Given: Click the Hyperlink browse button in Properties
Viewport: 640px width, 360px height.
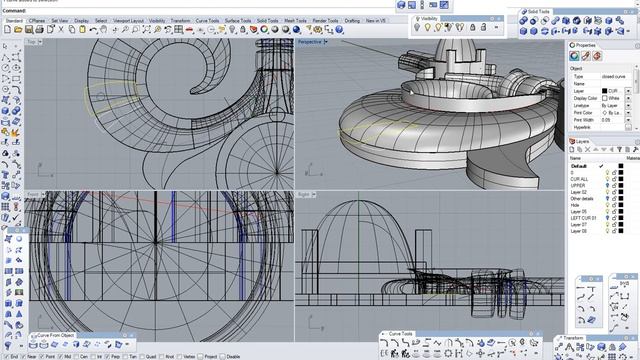Looking at the screenshot, I should [628, 128].
